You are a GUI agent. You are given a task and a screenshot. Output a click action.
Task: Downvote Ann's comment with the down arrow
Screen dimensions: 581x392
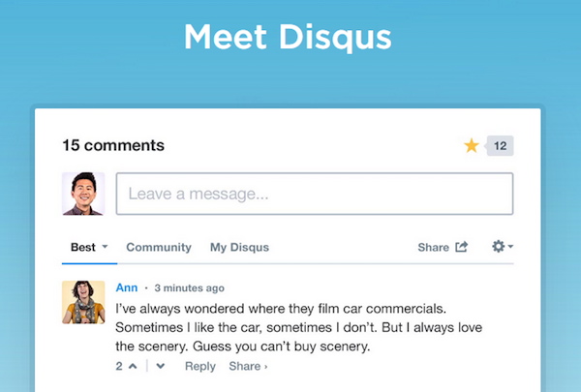161,366
